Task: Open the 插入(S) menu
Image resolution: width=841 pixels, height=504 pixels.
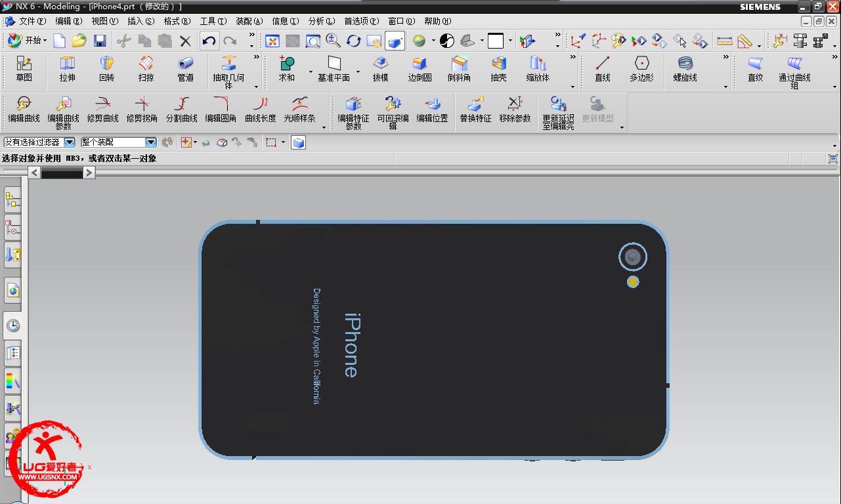Action: coord(141,22)
